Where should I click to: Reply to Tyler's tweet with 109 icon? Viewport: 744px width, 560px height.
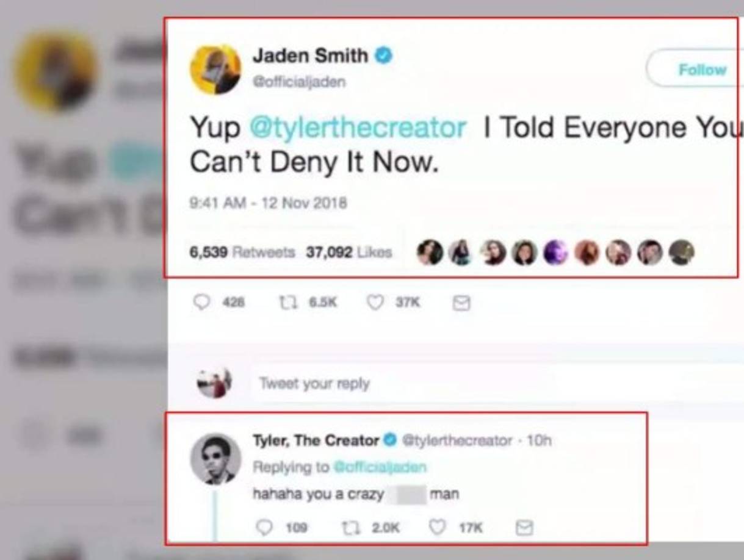pos(264,527)
